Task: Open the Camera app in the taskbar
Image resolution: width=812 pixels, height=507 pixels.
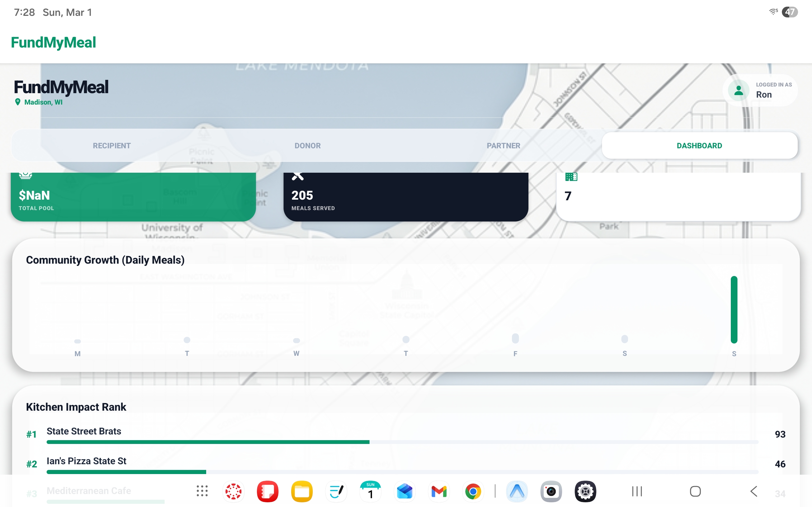Action: tap(551, 491)
